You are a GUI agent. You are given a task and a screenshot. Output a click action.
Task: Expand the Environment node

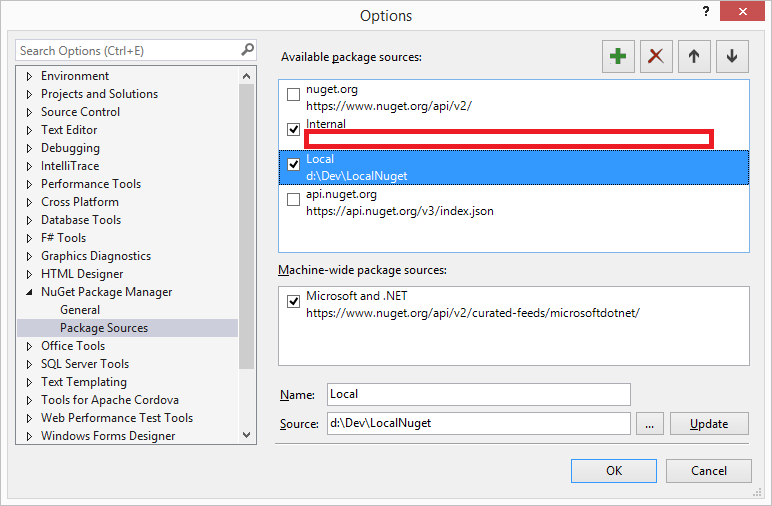click(x=29, y=76)
